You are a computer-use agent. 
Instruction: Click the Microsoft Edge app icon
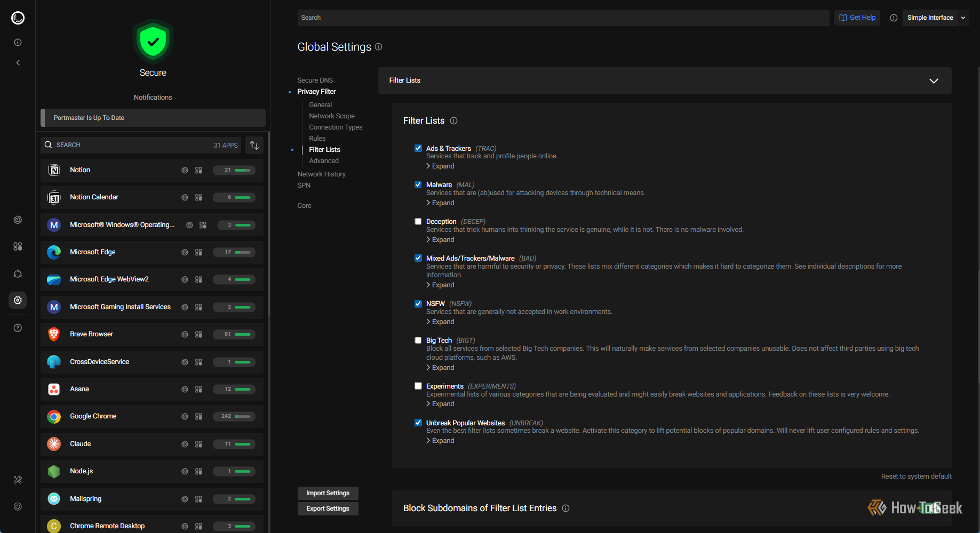[54, 252]
